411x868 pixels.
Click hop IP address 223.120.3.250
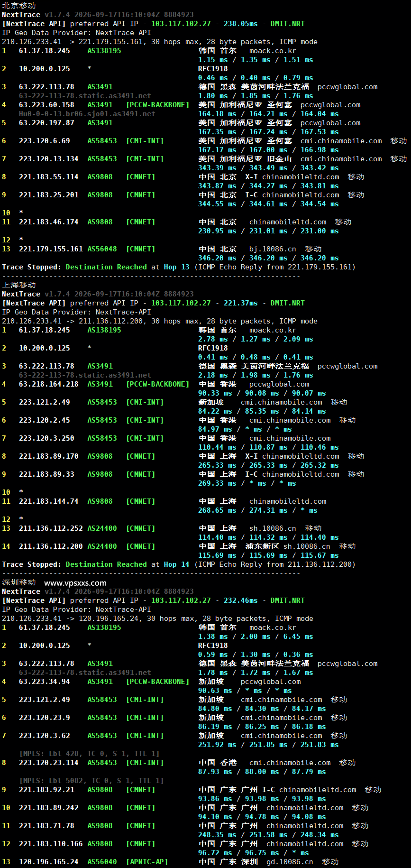pos(46,438)
